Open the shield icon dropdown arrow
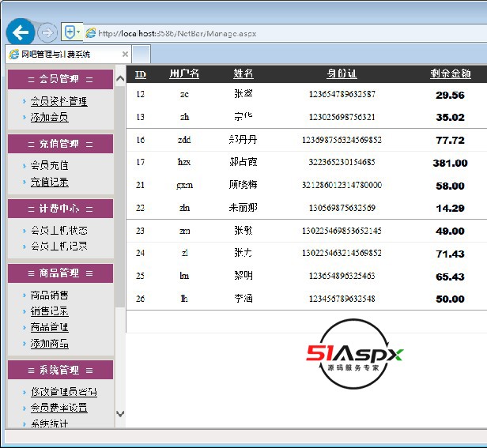The image size is (487, 448). [x=78, y=32]
